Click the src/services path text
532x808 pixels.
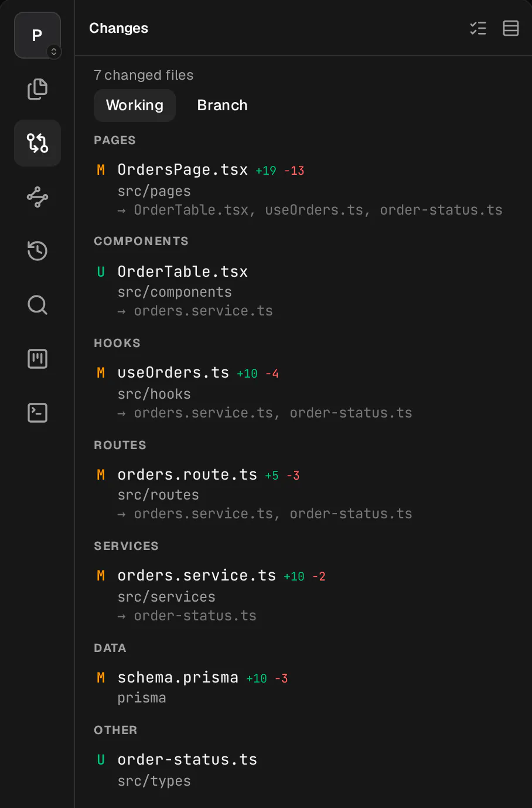pyautogui.click(x=166, y=597)
